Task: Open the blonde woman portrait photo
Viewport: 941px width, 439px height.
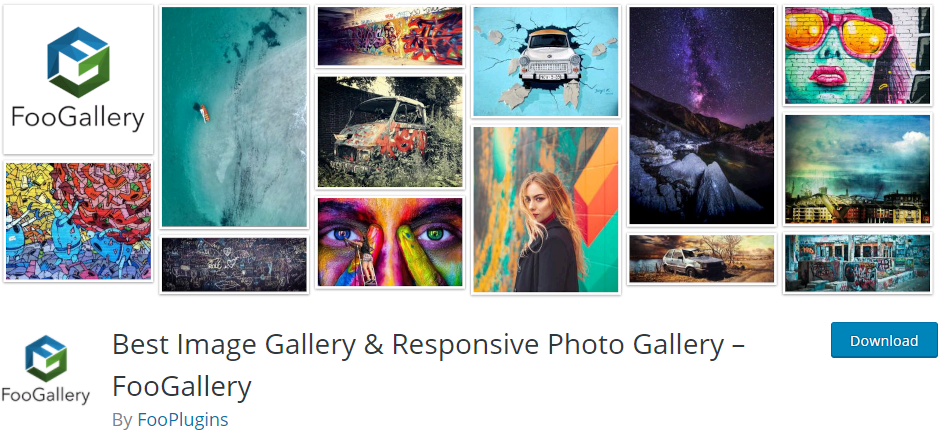Action: tap(546, 209)
